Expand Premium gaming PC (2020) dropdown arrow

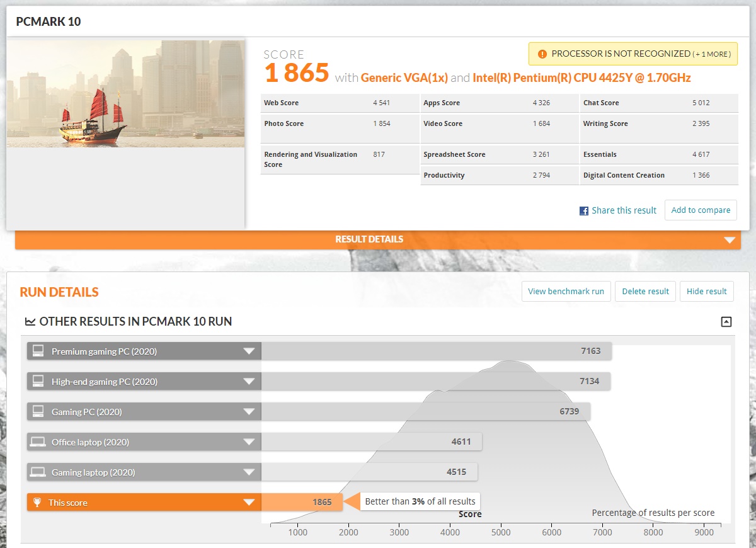tap(249, 351)
